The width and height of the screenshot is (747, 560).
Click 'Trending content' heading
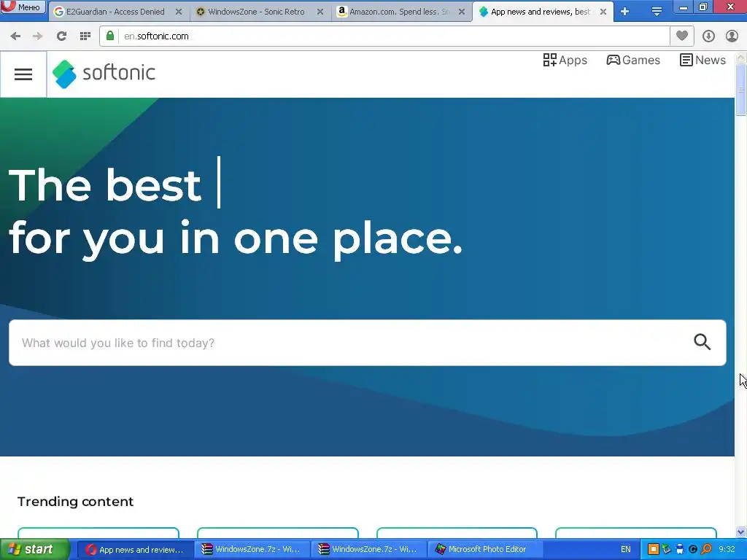[75, 502]
